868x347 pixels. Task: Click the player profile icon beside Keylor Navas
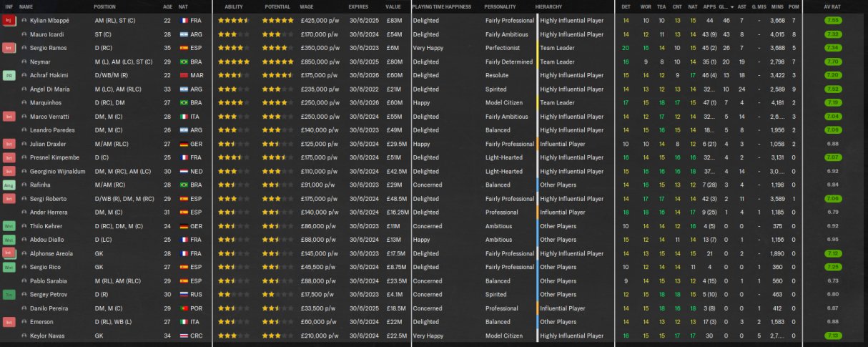(24, 336)
